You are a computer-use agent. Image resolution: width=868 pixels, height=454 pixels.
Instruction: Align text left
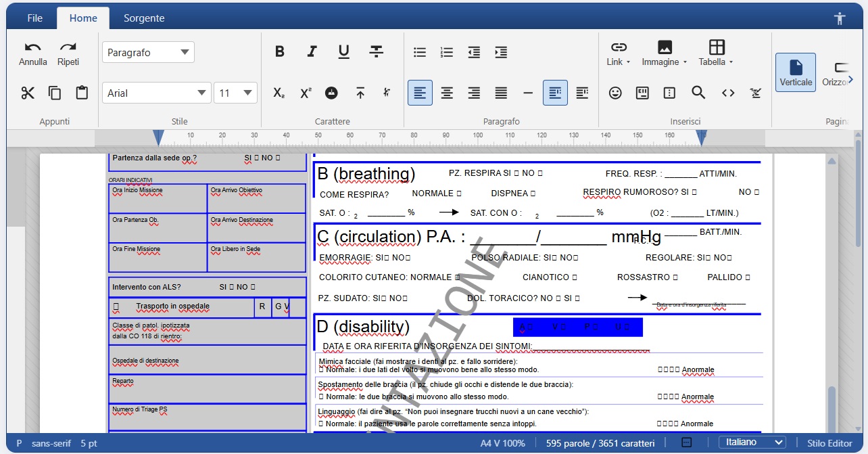pyautogui.click(x=420, y=93)
